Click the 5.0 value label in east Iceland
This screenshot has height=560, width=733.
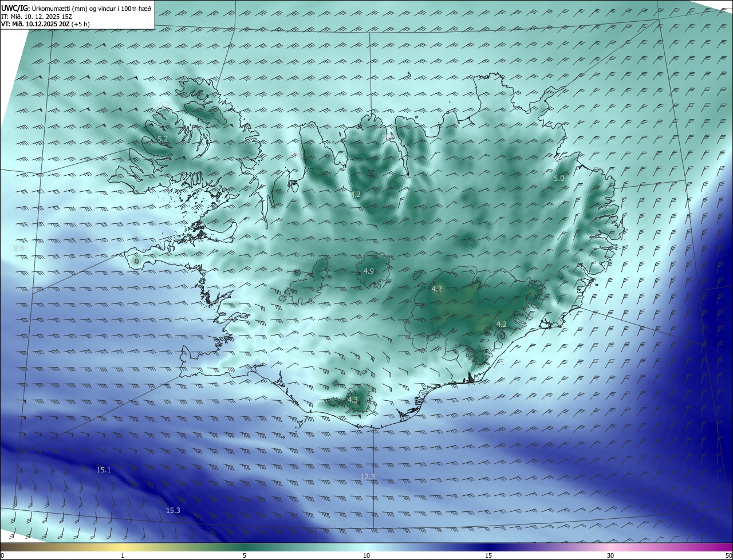(559, 179)
